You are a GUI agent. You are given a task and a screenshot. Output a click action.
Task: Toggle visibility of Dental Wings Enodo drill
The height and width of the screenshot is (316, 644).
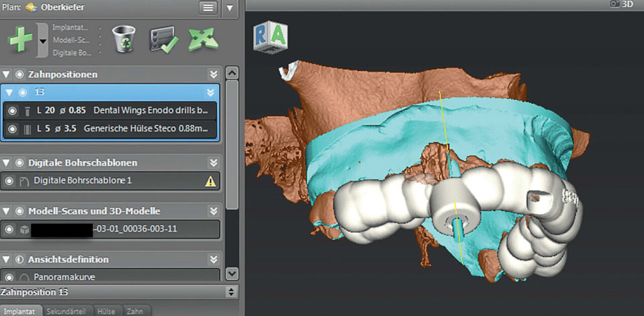click(12, 111)
